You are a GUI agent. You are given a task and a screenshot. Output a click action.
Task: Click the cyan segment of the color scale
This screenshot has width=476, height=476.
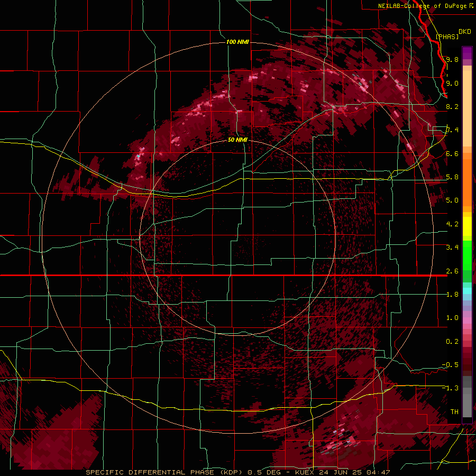click(467, 291)
